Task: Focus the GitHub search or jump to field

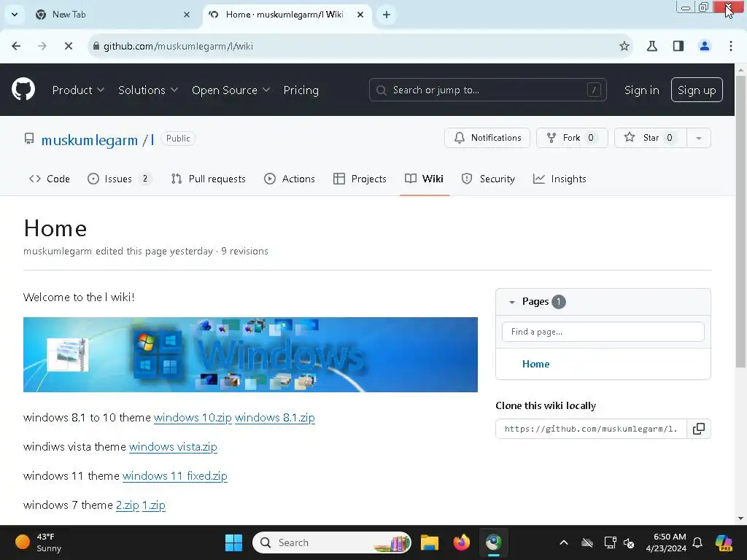Action: coord(487,90)
